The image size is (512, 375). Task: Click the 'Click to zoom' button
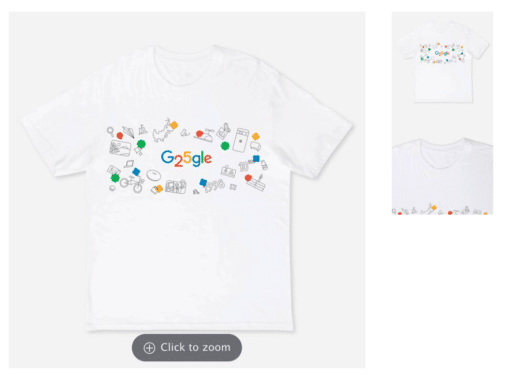(187, 347)
